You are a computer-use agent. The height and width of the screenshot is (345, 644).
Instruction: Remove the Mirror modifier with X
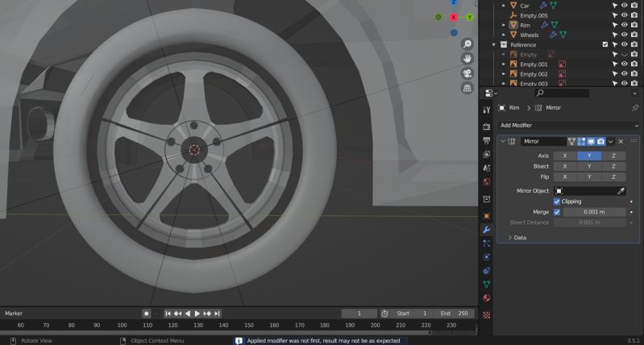(621, 142)
